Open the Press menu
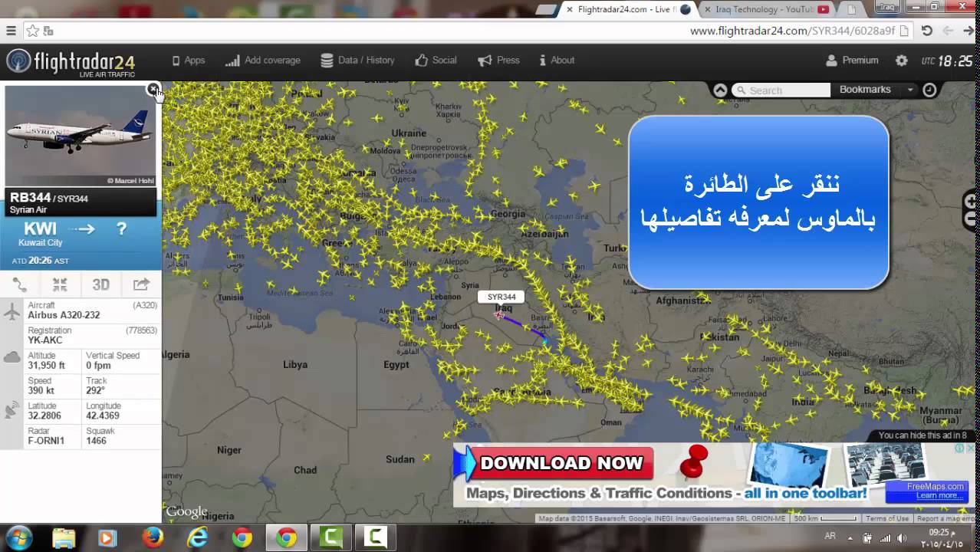 [x=498, y=61]
